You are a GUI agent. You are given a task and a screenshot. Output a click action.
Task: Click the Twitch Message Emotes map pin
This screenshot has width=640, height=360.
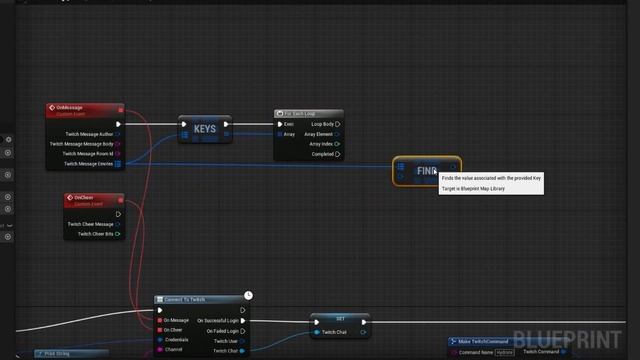[118, 164]
